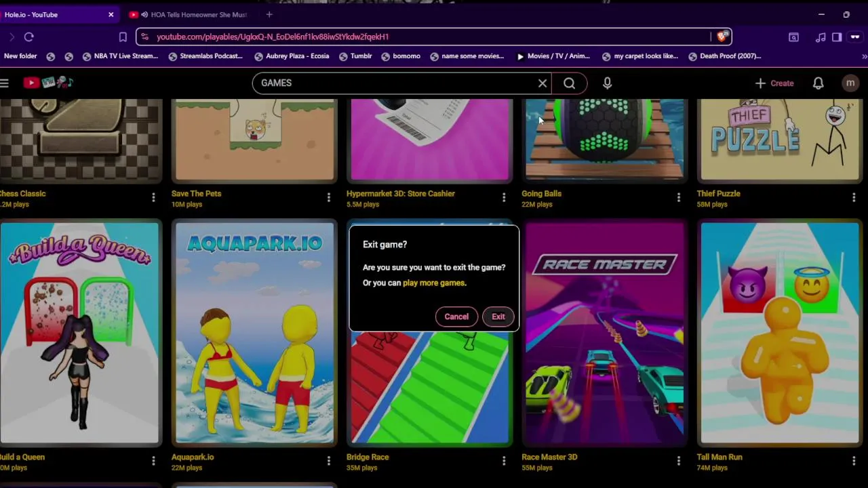Open Tall Man Run game thumbnail

[780, 333]
